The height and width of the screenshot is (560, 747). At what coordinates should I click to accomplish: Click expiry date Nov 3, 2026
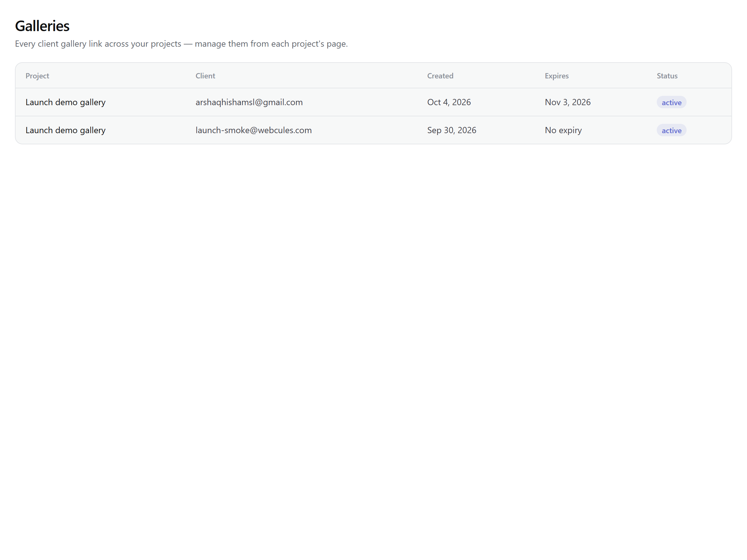(568, 102)
